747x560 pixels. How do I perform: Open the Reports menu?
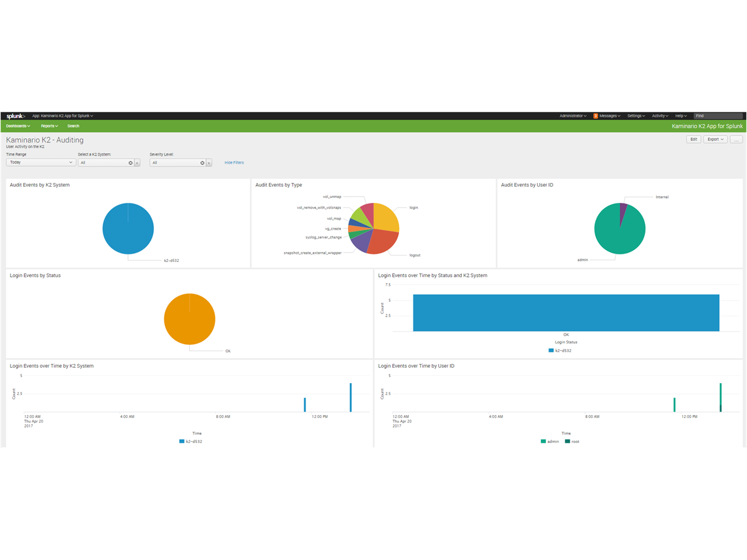tap(49, 126)
